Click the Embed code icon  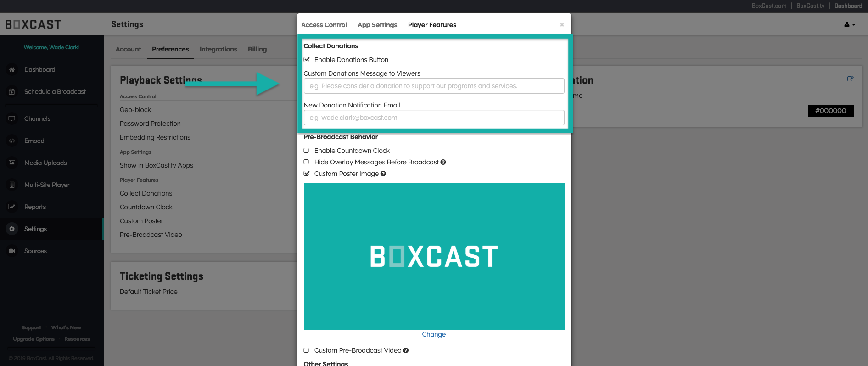tap(12, 141)
